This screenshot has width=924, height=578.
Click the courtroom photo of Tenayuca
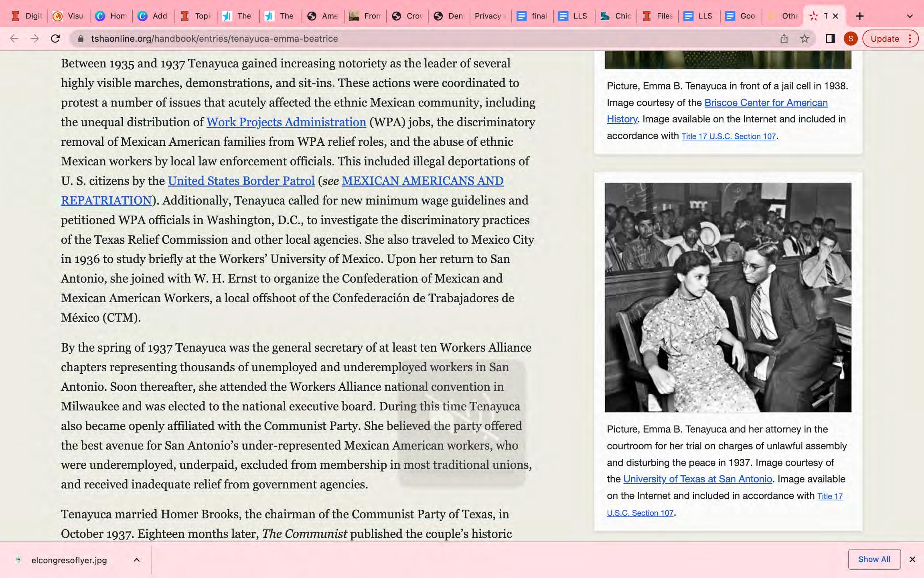(727, 297)
